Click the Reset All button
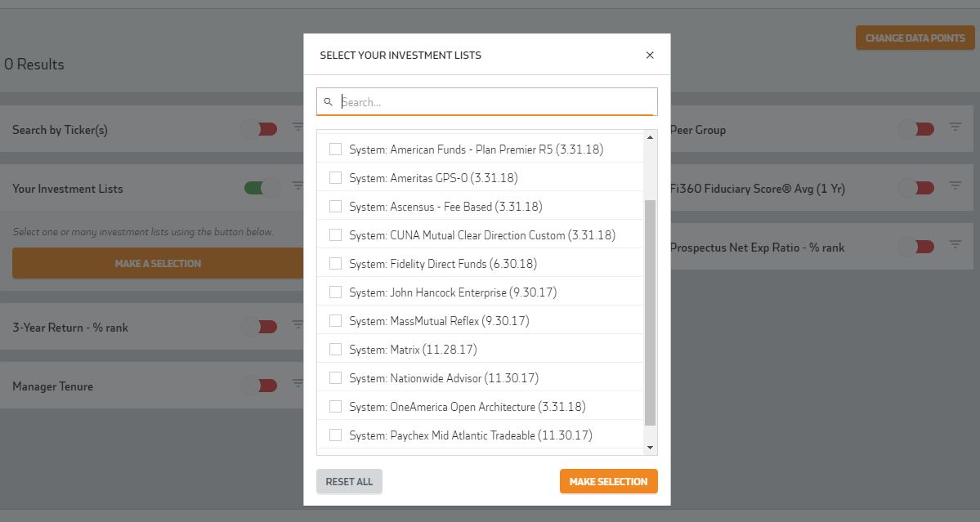This screenshot has width=980, height=522. coord(349,481)
